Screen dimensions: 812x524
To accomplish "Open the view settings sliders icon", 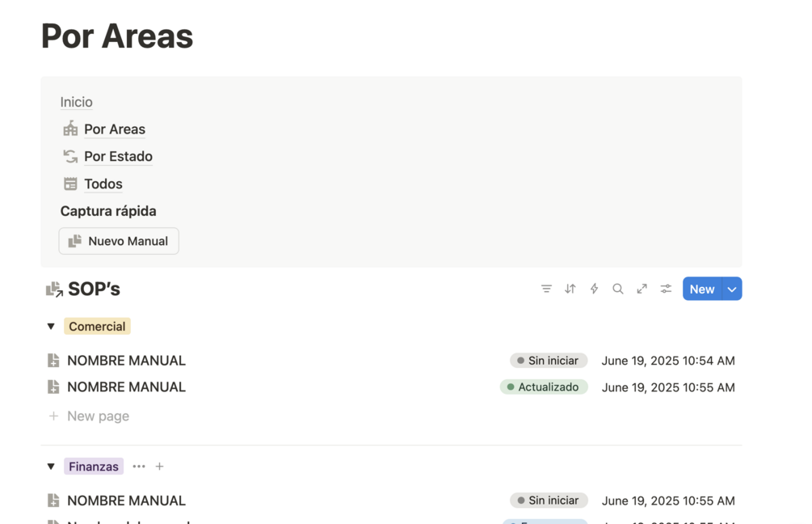I will click(666, 289).
